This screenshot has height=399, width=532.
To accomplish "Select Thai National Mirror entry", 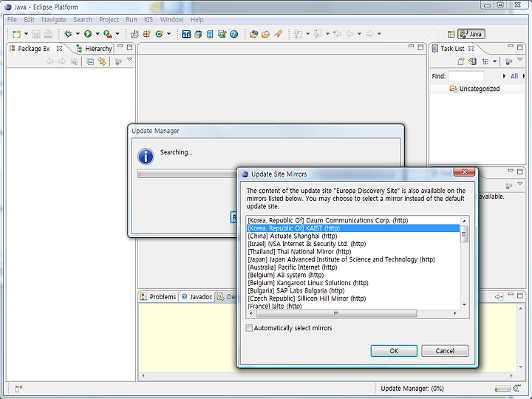I will point(353,251).
